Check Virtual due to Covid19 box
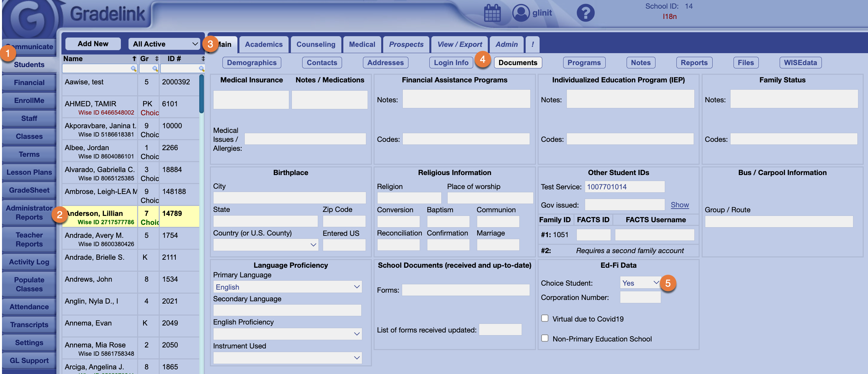This screenshot has width=868, height=374. 545,319
